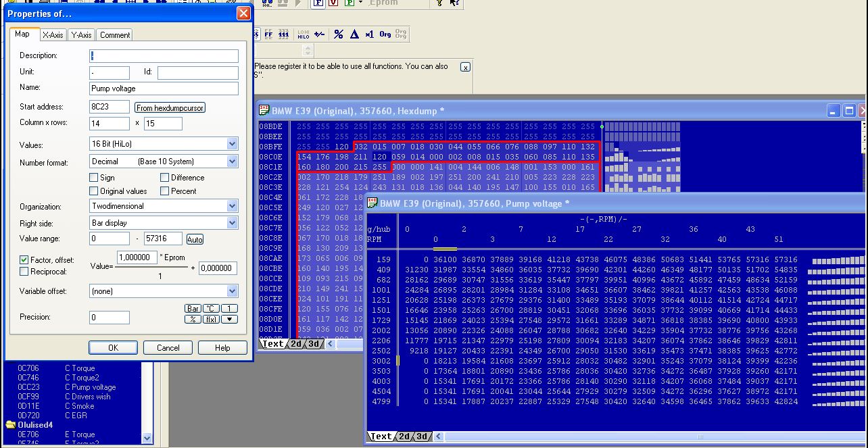
Task: Select C Torque2 in map list
Action: (x=82, y=378)
